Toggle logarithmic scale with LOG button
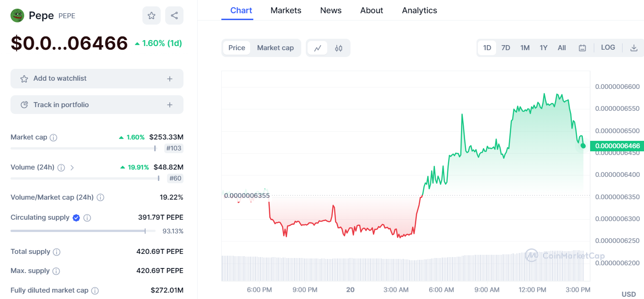644x299 pixels. pyautogui.click(x=607, y=47)
